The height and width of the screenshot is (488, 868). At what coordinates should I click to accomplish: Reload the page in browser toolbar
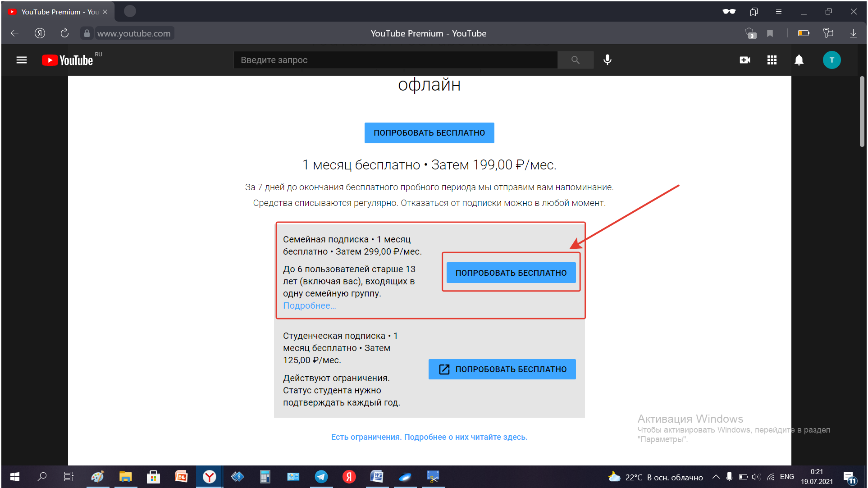pos(64,33)
